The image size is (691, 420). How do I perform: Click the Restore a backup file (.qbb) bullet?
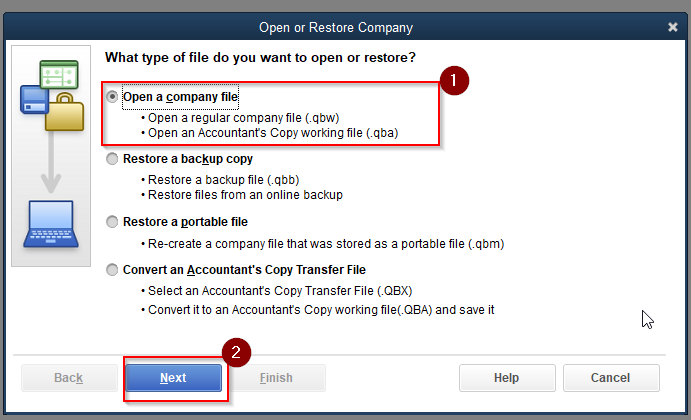click(x=220, y=180)
